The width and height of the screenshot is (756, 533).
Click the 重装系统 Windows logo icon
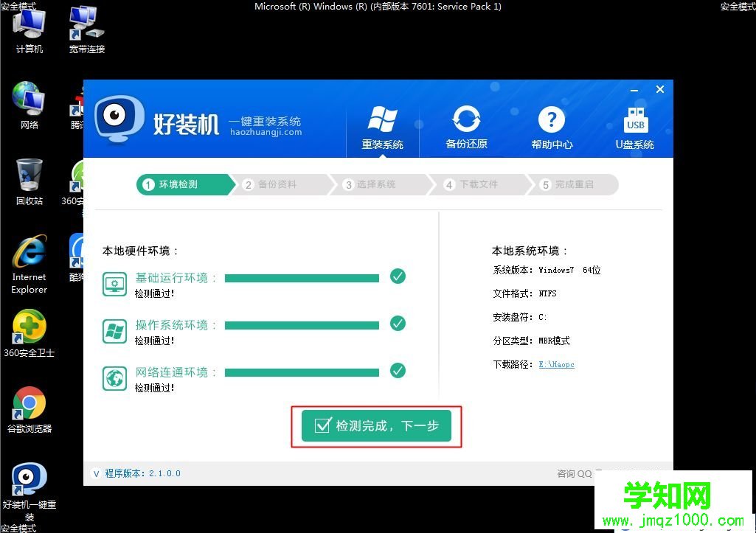[x=382, y=116]
